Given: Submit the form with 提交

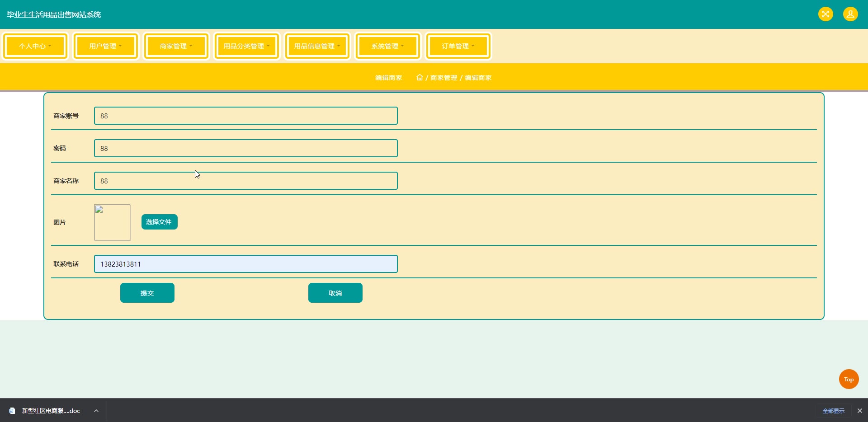Looking at the screenshot, I should pos(147,293).
